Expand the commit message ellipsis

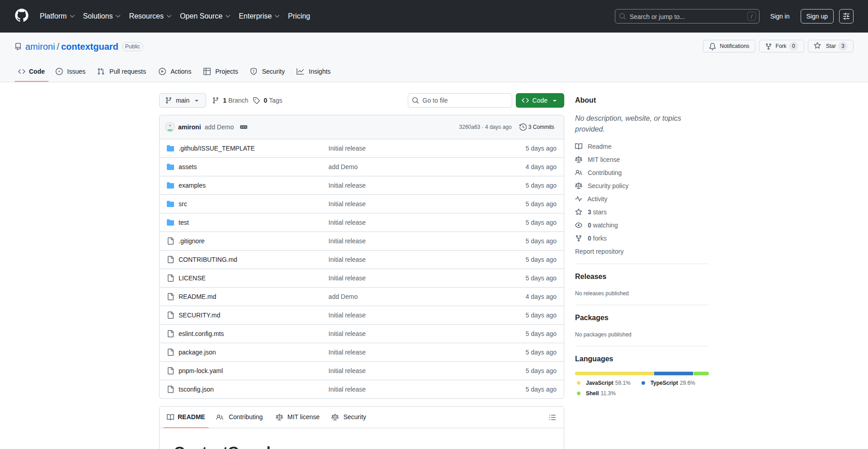click(244, 127)
